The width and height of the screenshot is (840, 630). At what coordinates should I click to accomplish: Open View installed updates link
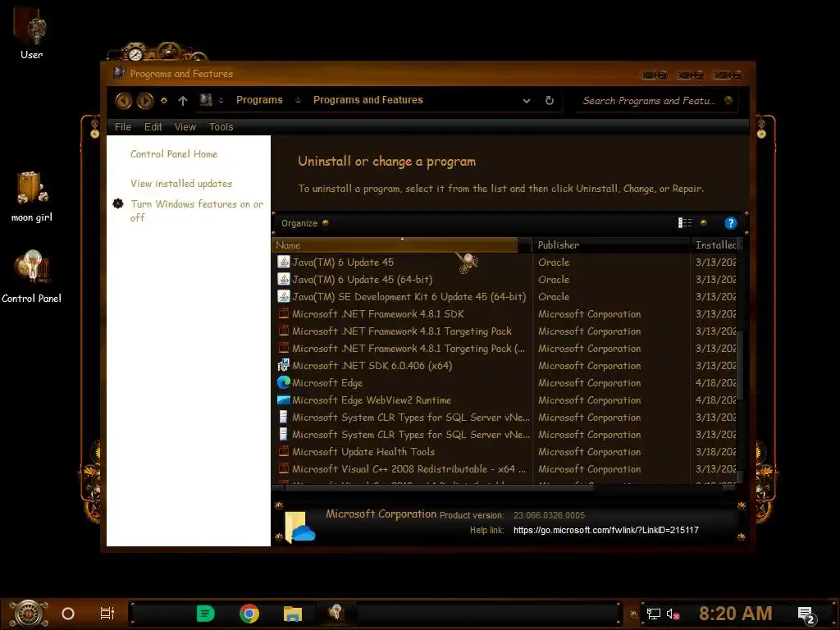181,184
